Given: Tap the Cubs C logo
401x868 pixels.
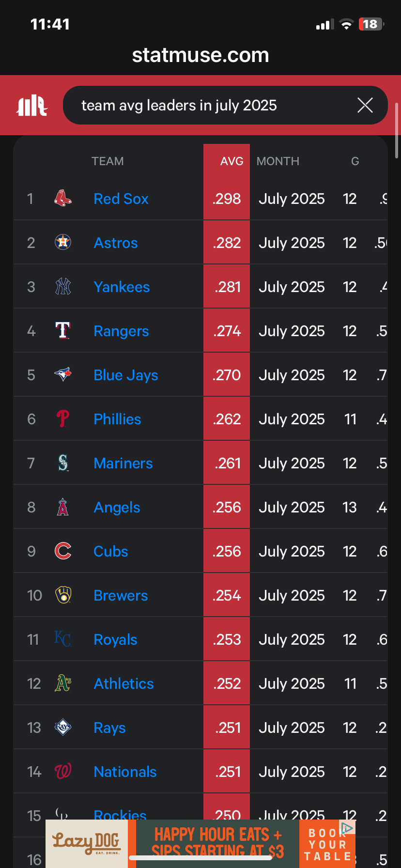Looking at the screenshot, I should pos(63,551).
